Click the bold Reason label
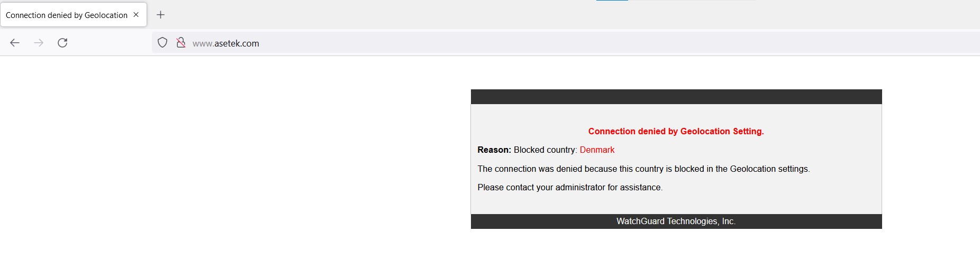This screenshot has height=268, width=980. point(494,150)
